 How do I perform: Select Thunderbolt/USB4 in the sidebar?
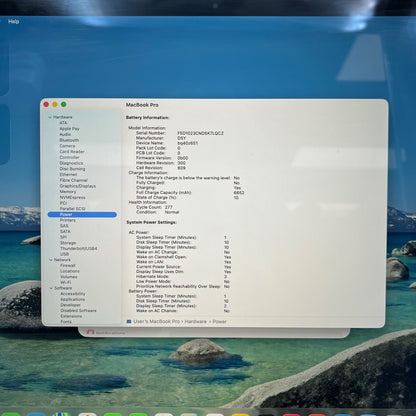pos(79,248)
